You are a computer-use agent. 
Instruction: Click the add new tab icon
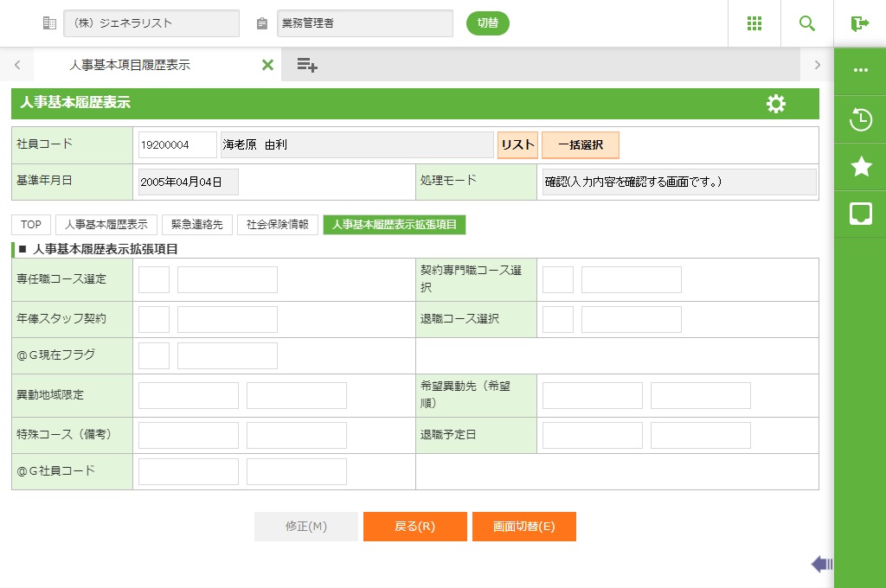point(307,65)
